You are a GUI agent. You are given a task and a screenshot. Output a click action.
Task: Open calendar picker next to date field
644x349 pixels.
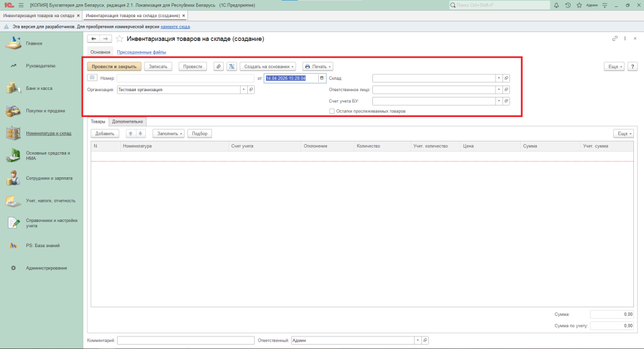(322, 78)
